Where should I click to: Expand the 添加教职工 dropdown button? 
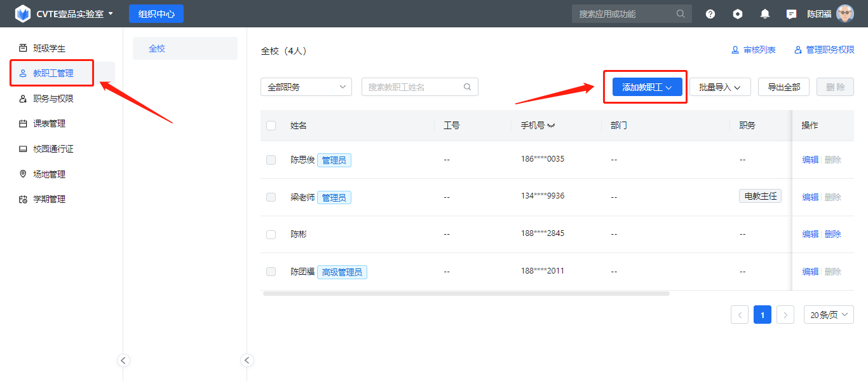[x=647, y=87]
